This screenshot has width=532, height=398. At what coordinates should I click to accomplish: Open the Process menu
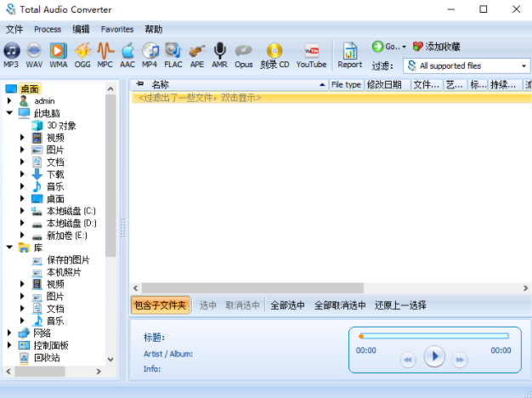point(48,29)
